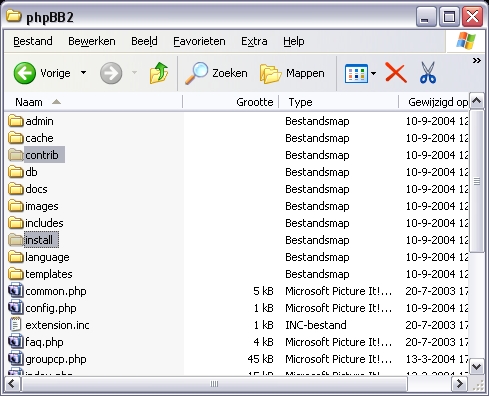489x396 pixels.
Task: Open the Beeld menu
Action: [x=144, y=41]
